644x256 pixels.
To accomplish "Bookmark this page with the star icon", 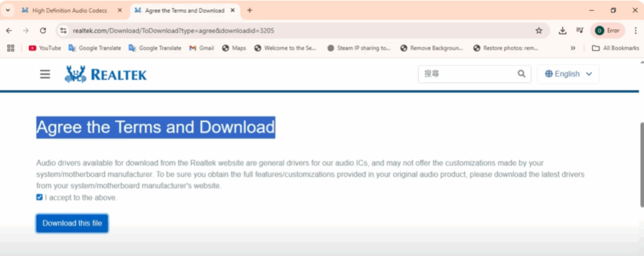I will pos(539,30).
